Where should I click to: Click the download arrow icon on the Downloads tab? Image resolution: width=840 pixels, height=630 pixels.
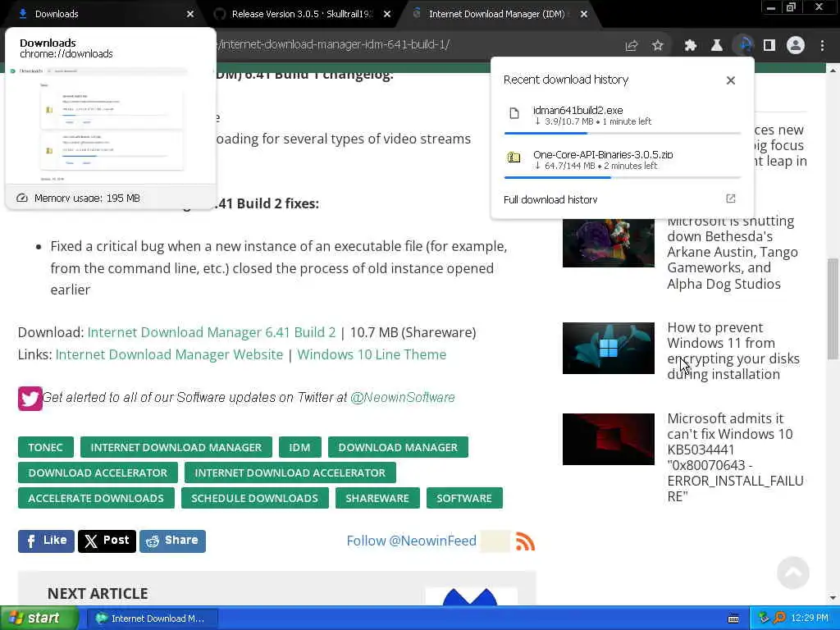coord(22,14)
